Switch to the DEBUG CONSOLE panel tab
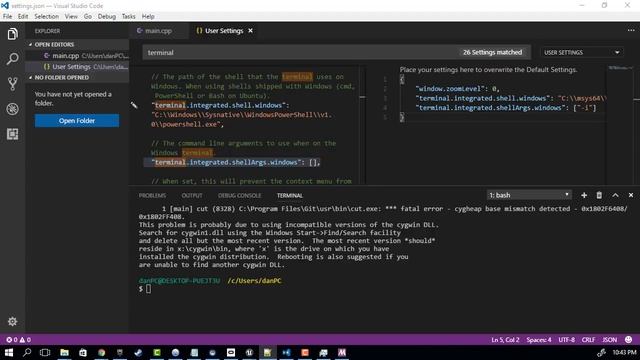640x360 pixels. 240,196
